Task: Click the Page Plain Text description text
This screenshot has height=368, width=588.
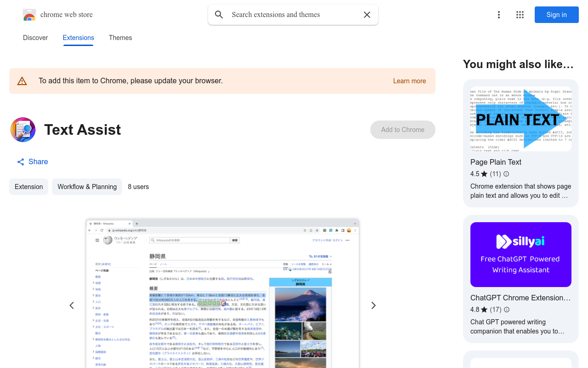Action: click(x=521, y=191)
